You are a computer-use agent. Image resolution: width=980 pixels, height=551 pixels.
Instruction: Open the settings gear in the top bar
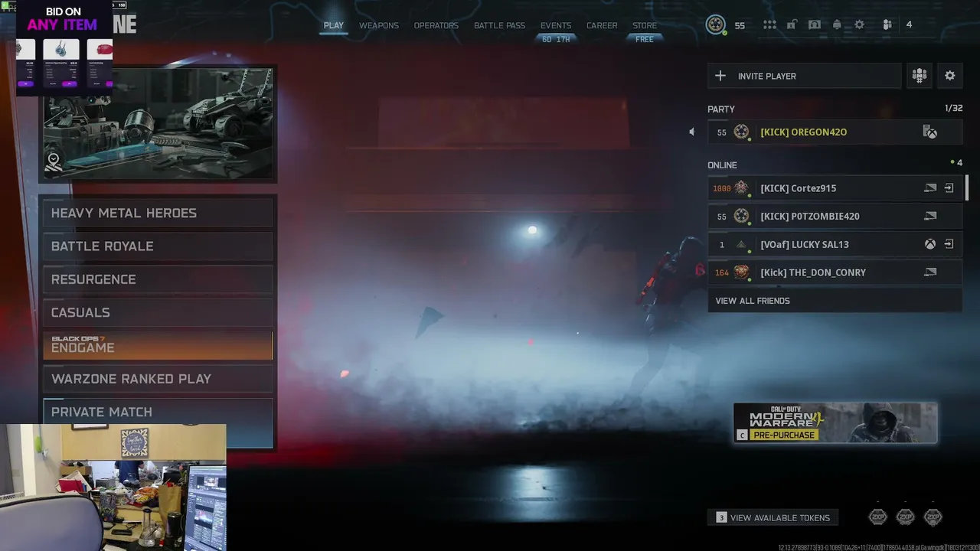[x=859, y=25]
